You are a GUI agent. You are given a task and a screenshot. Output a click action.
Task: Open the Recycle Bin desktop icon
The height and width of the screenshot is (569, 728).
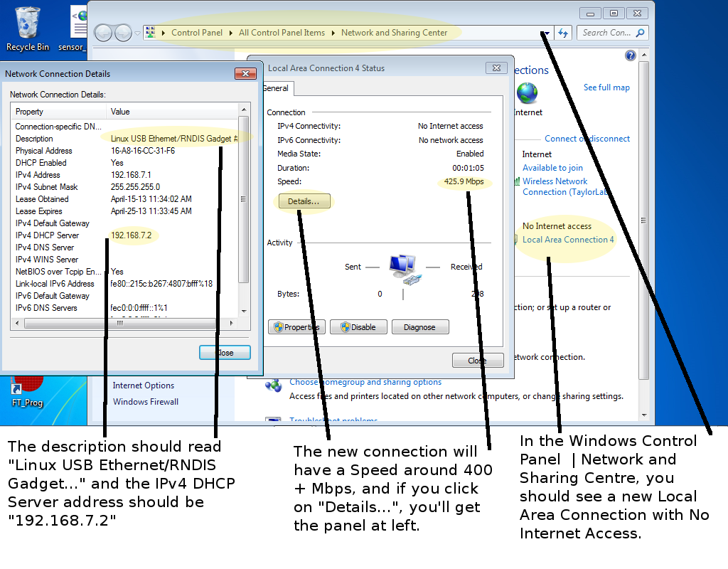(x=28, y=28)
